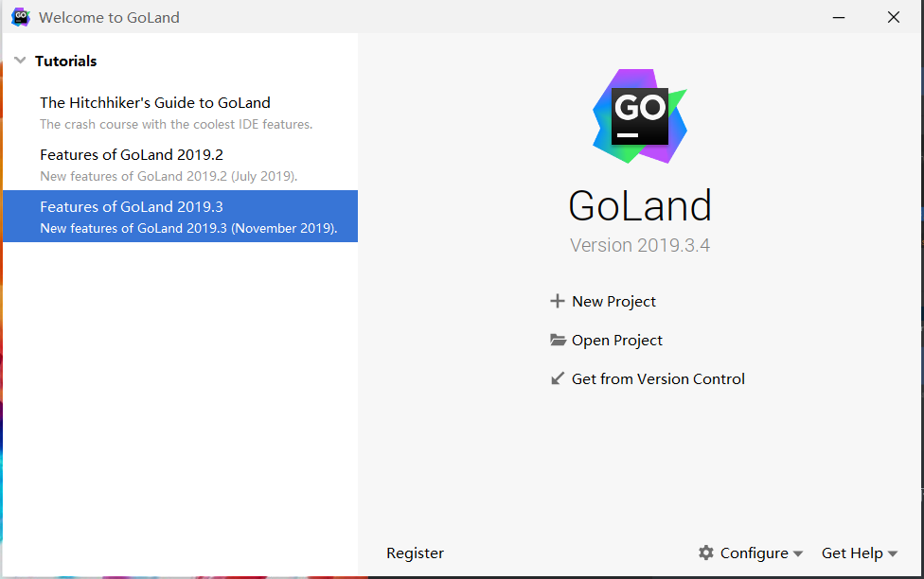
Task: Click the plus icon for New Project
Action: point(557,302)
